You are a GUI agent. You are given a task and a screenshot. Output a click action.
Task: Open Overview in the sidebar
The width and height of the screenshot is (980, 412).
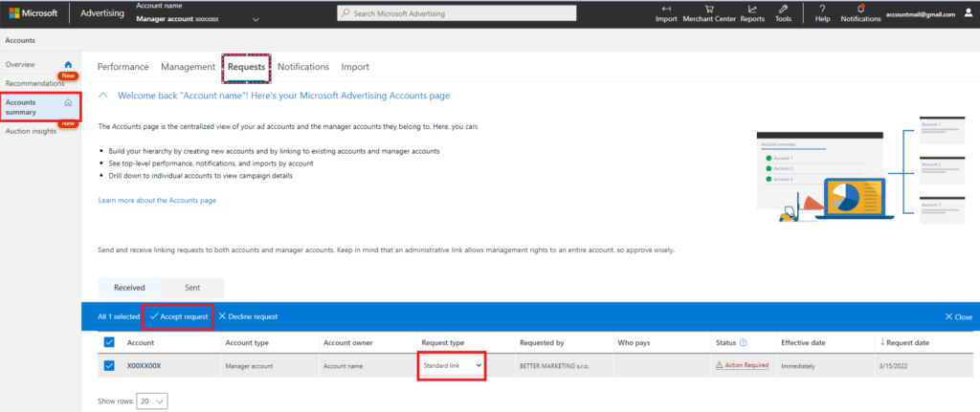pos(20,64)
